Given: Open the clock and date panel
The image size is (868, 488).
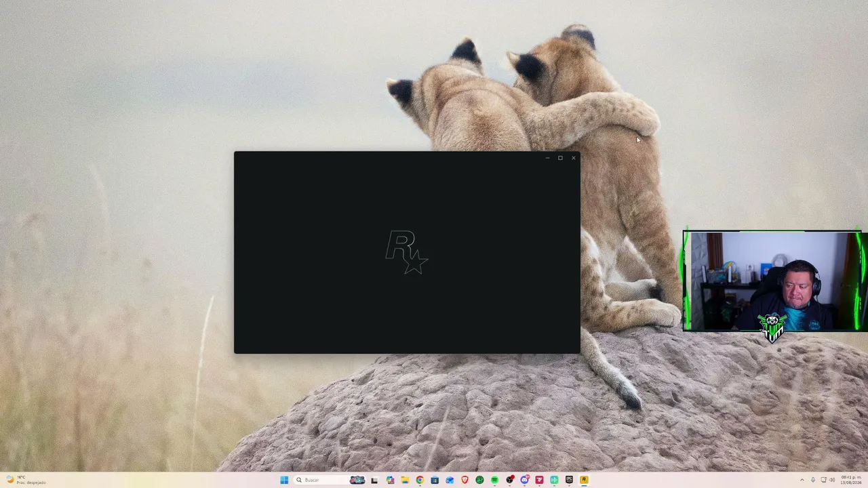Looking at the screenshot, I should point(851,480).
